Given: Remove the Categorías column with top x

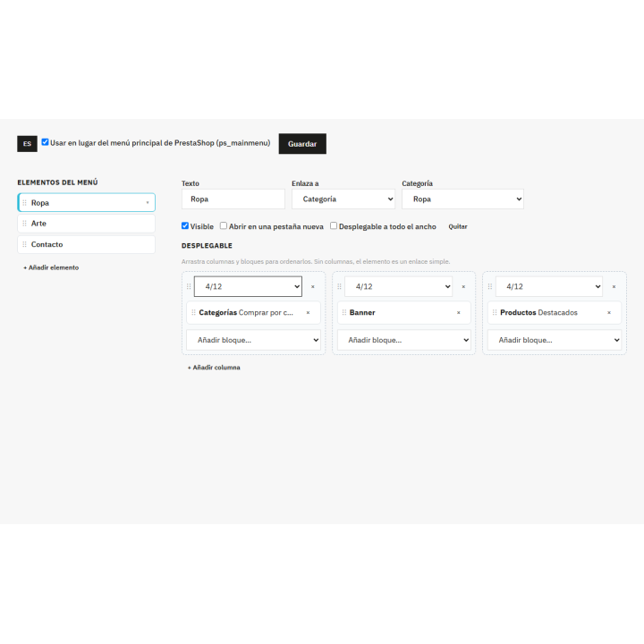Looking at the screenshot, I should point(313,287).
